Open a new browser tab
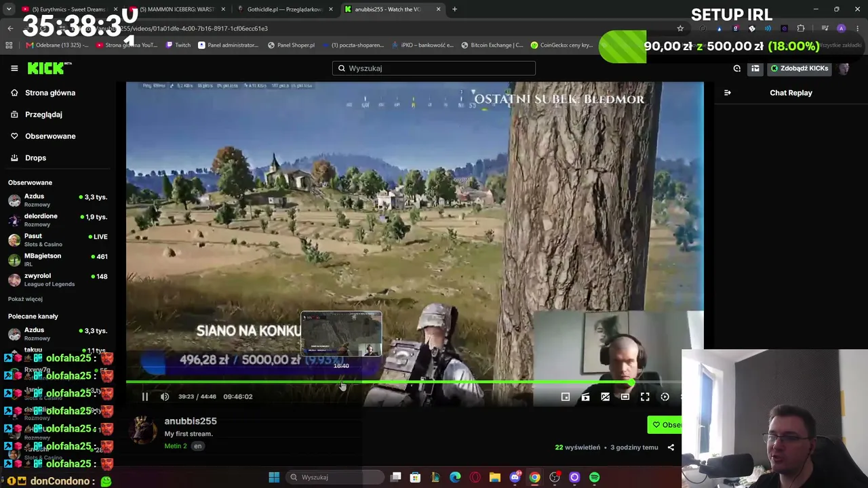The image size is (868, 488). (454, 9)
